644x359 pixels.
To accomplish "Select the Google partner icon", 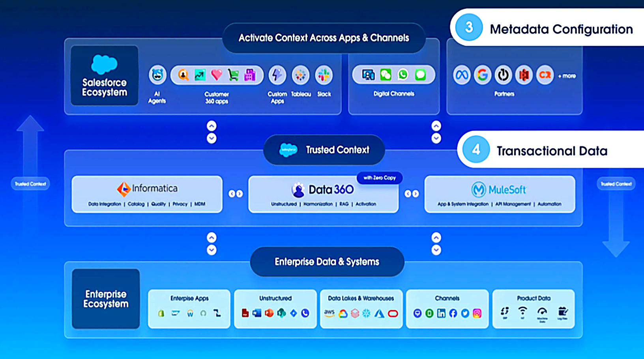I will [x=482, y=75].
